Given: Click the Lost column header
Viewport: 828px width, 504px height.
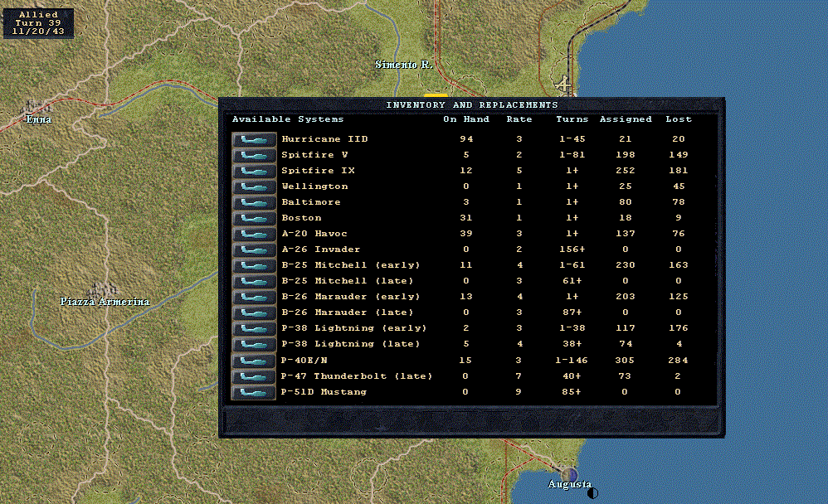Looking at the screenshot, I should (x=679, y=119).
